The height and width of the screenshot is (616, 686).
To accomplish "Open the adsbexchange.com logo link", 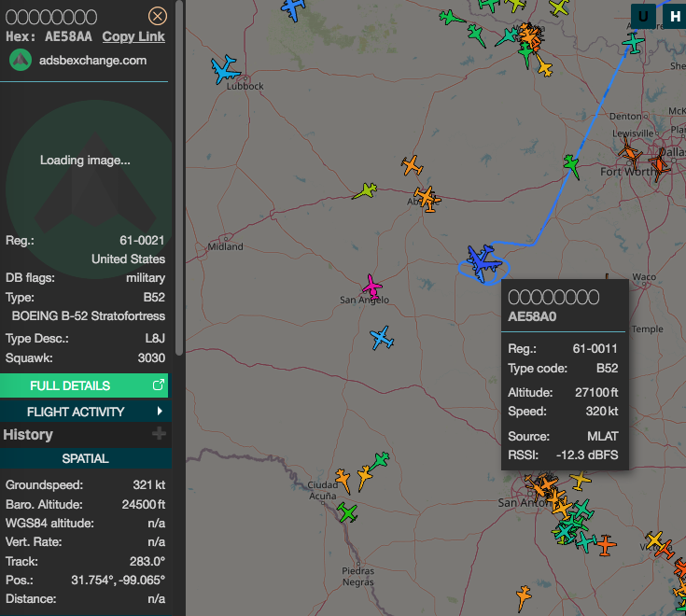I will click(21, 60).
